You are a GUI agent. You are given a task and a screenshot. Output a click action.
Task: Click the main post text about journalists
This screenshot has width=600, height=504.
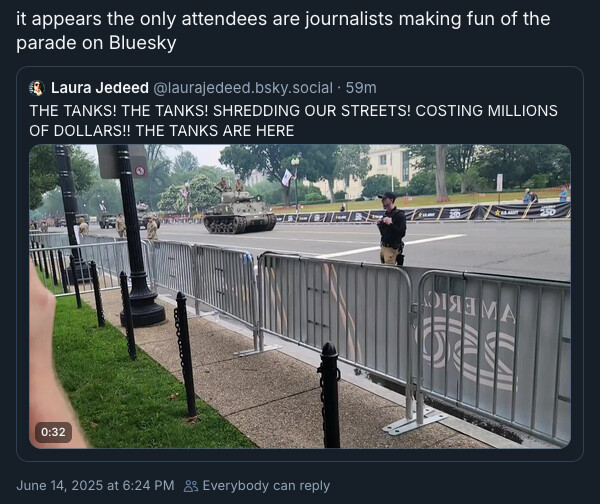(x=283, y=31)
